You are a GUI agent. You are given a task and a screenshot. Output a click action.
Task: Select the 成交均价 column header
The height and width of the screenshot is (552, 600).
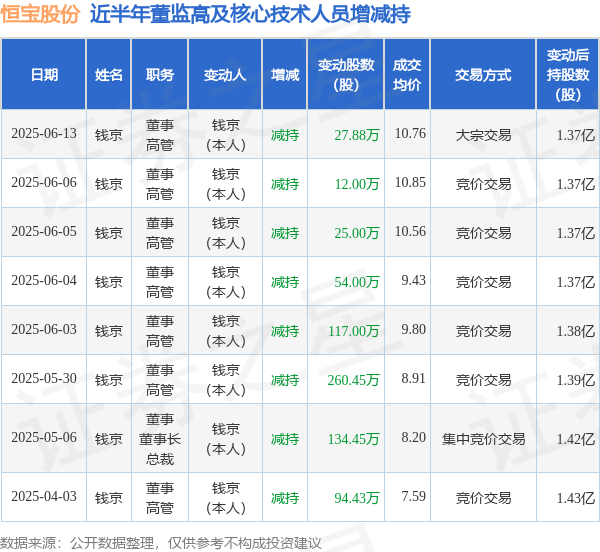coord(407,75)
